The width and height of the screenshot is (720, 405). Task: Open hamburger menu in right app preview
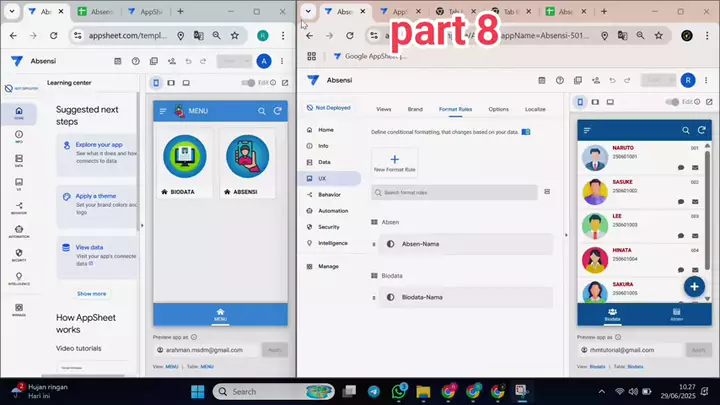[587, 130]
